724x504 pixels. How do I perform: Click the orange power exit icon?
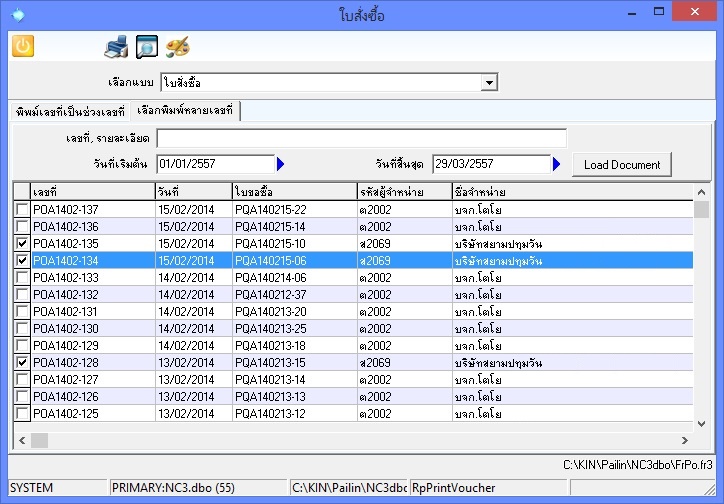[x=22, y=46]
